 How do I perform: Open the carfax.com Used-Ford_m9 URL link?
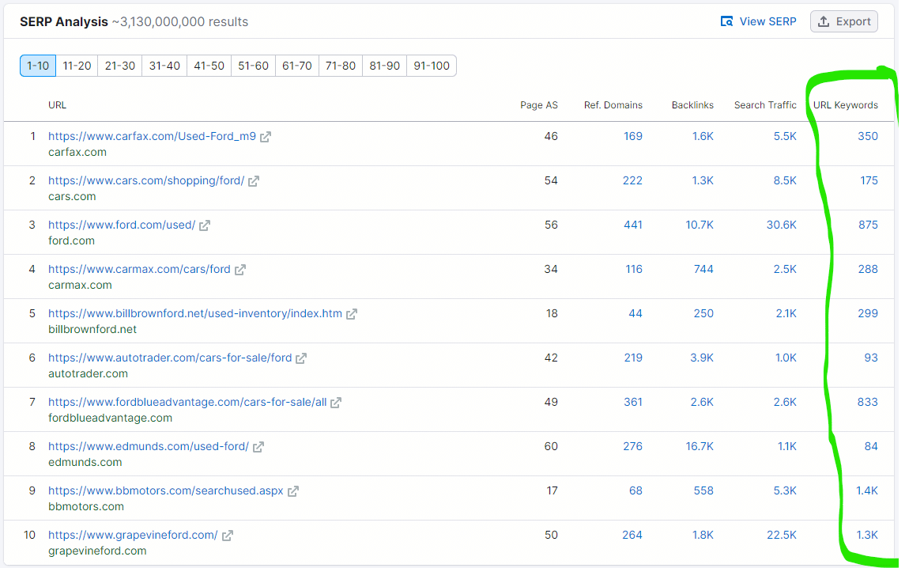point(152,136)
